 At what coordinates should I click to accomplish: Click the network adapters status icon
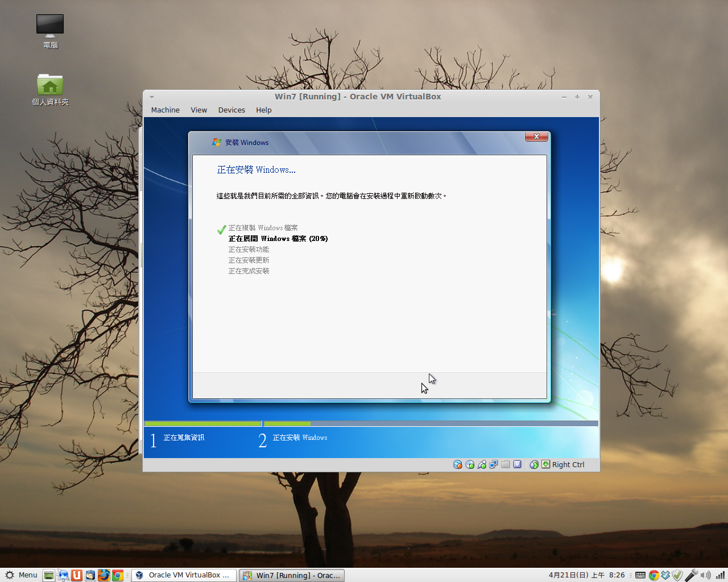tap(494, 464)
